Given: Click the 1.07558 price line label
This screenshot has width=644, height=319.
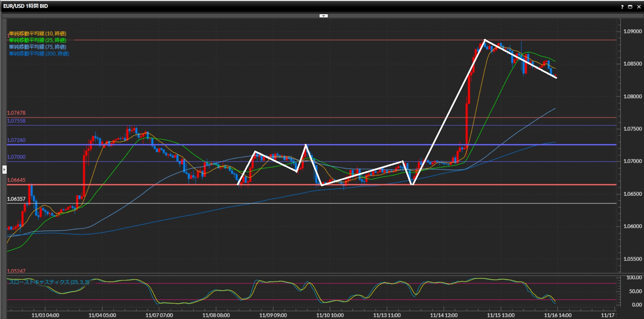Looking at the screenshot, I should 16,121.
